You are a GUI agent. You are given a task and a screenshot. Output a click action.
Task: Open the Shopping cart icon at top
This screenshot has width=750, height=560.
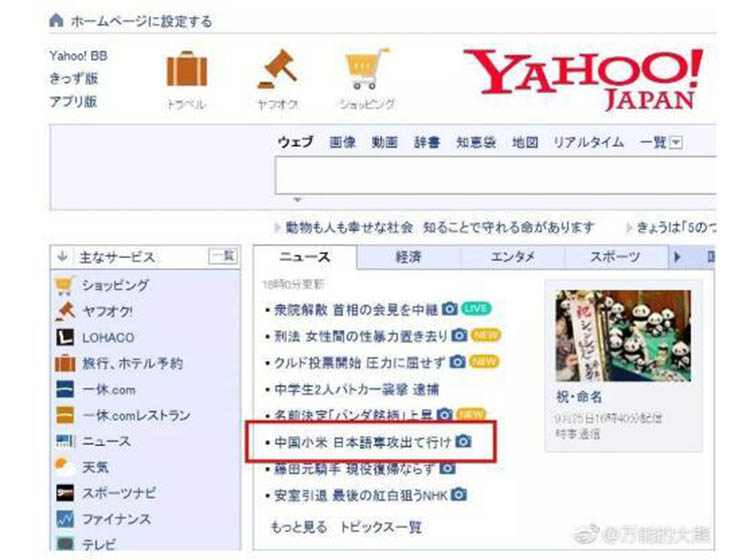tap(367, 68)
